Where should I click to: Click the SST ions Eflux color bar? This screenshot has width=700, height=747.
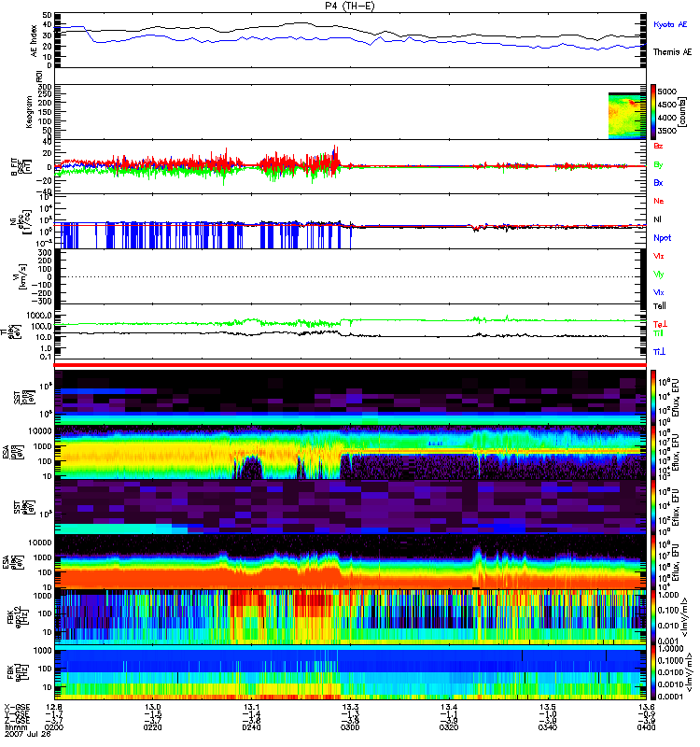tap(653, 398)
